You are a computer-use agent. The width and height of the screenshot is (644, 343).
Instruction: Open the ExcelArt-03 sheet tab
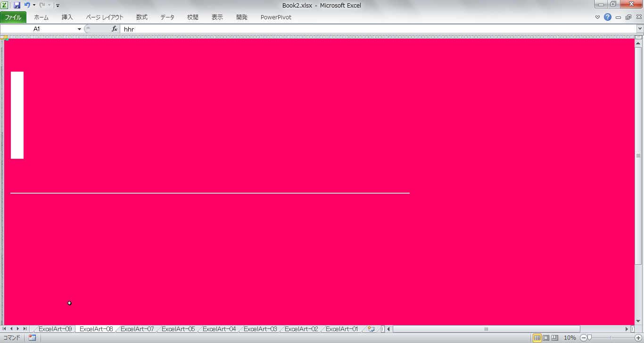pos(260,329)
